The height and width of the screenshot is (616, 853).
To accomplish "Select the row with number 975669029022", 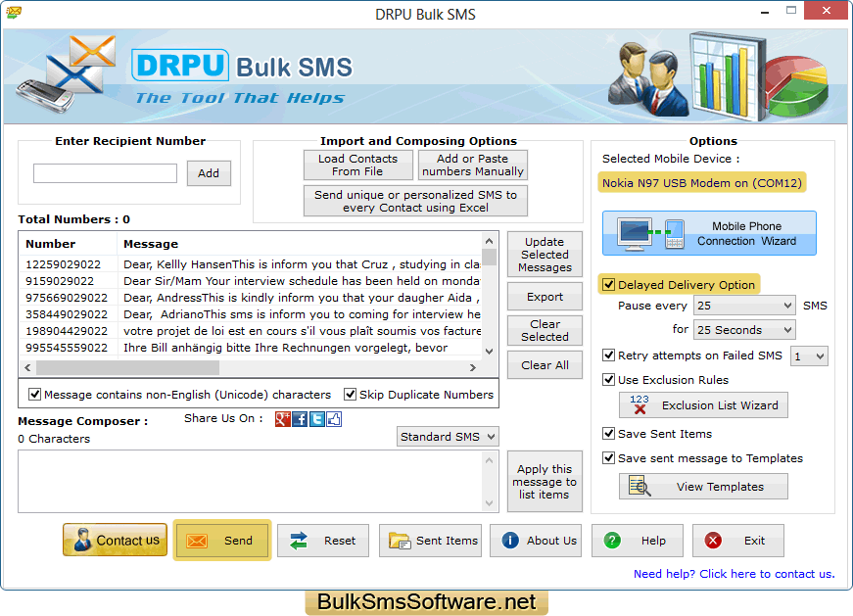I will click(251, 298).
